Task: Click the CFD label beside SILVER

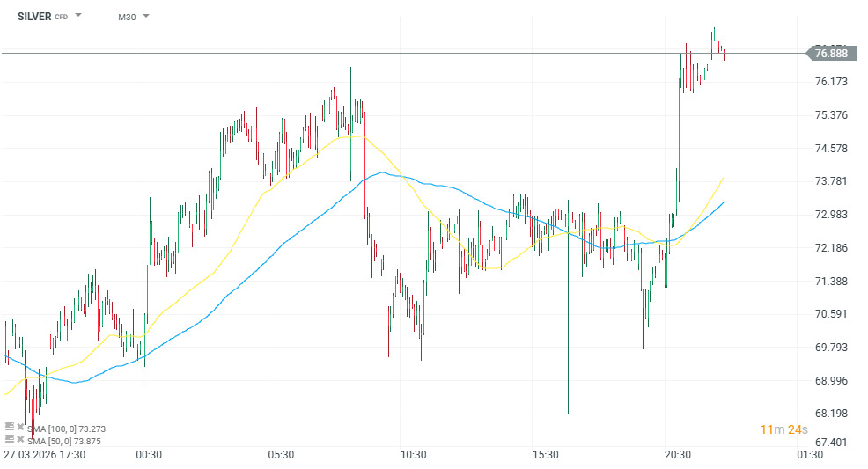Action: [x=62, y=18]
